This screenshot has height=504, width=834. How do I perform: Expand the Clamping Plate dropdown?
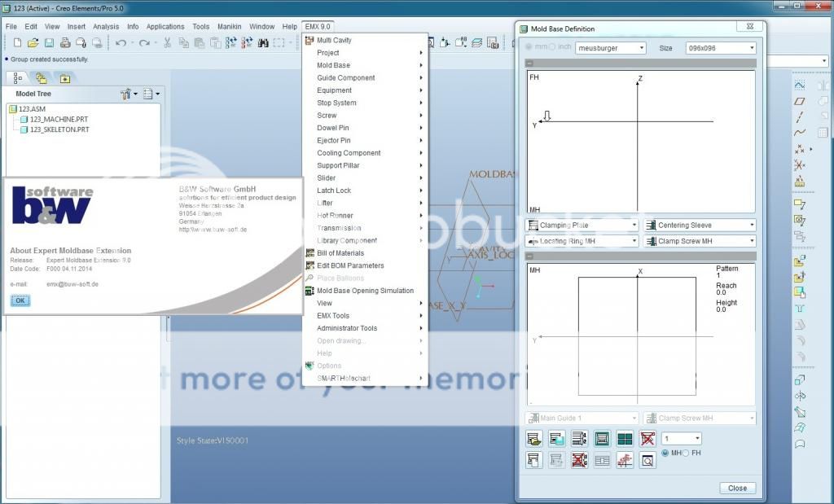click(x=582, y=225)
